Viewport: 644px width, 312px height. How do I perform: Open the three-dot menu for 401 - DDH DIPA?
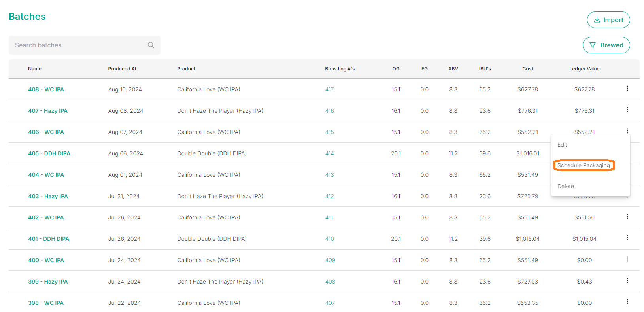pyautogui.click(x=627, y=238)
